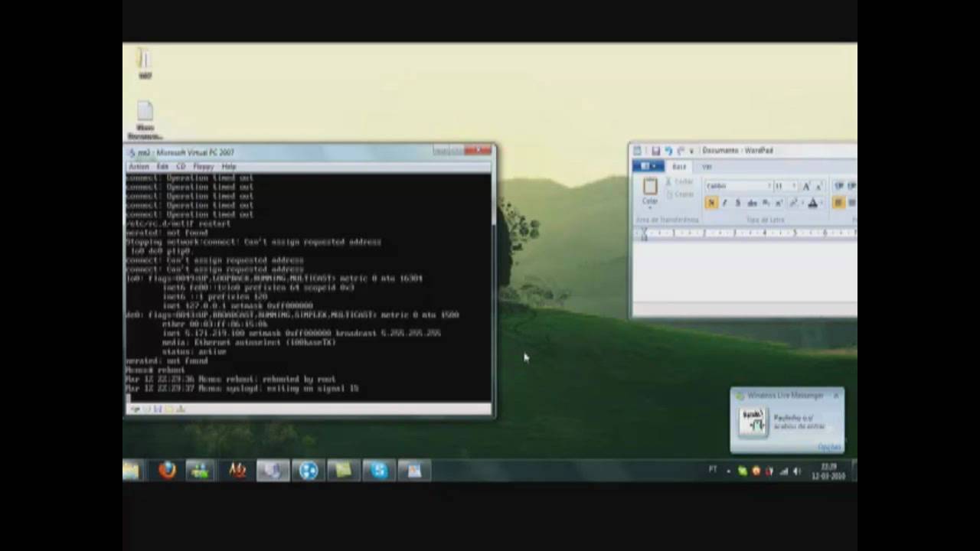Click the PT language indicator in tray

pos(713,470)
